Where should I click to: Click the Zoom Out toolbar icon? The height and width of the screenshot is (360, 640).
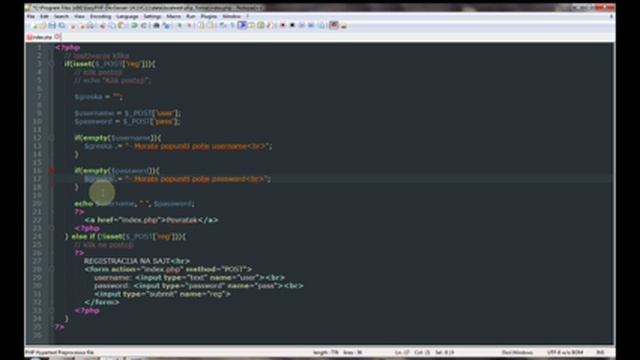tap(189, 25)
